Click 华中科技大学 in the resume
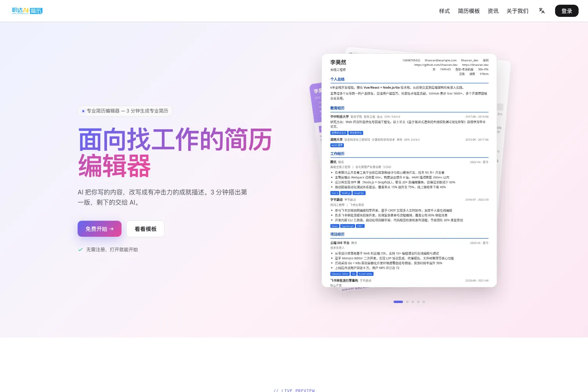 click(339, 117)
